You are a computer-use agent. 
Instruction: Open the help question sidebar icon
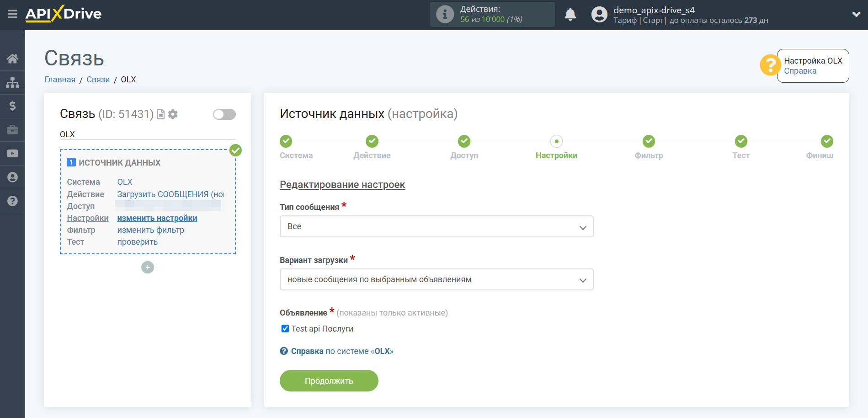(12, 201)
